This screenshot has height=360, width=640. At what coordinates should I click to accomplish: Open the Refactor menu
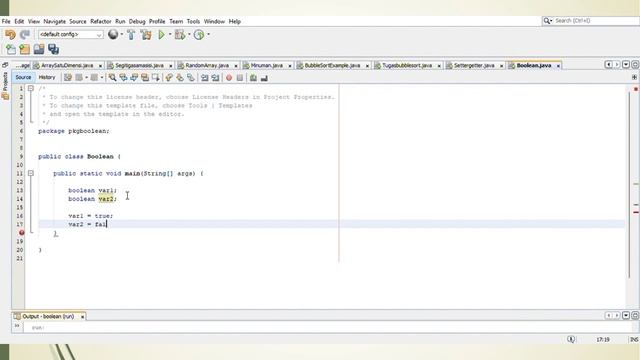(x=100, y=21)
